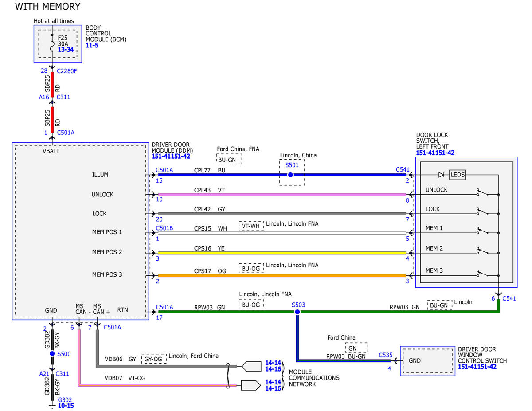
Task: Open the 11-5 link under Body Control Module
Action: (x=92, y=46)
